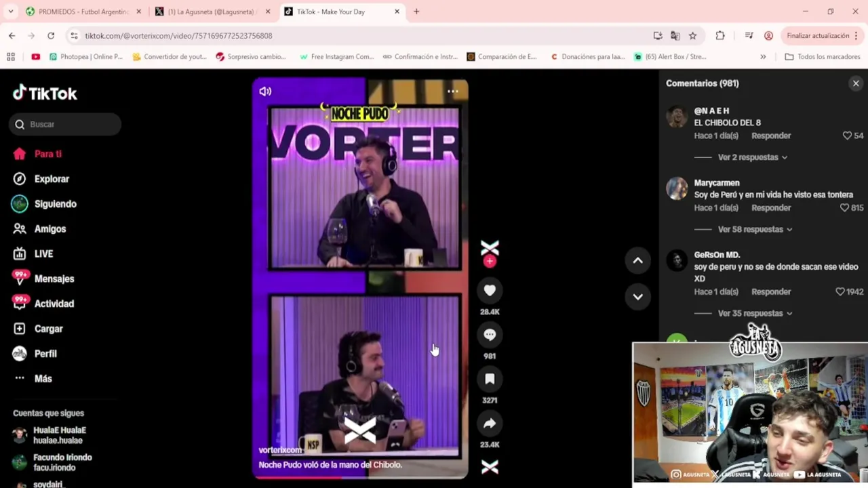
Task: Go to next video arrow
Action: 637,296
